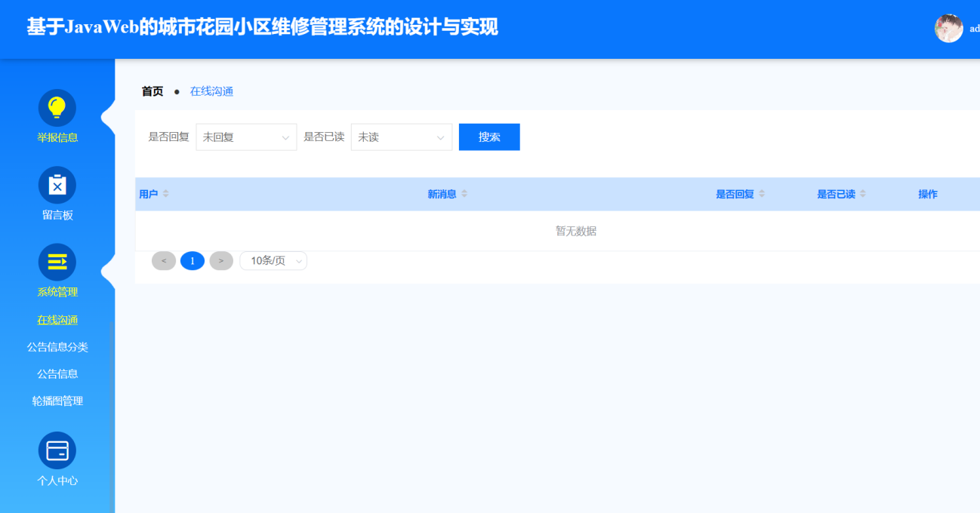
Task: Select 轮播图管理 in the sidebar
Action: pos(57,401)
